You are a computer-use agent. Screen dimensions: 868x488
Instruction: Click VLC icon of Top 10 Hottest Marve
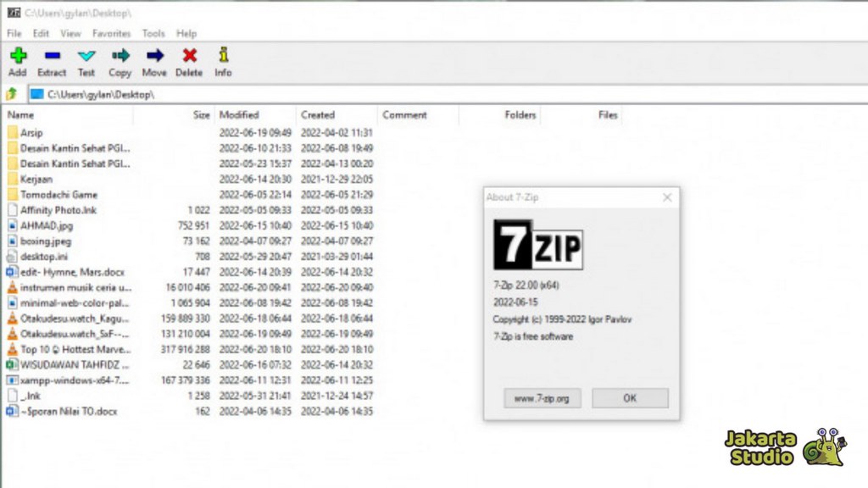coord(12,350)
